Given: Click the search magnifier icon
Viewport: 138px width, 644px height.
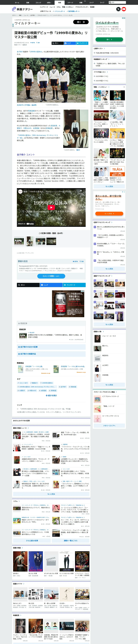Looking at the screenshot, I should pos(110,2).
